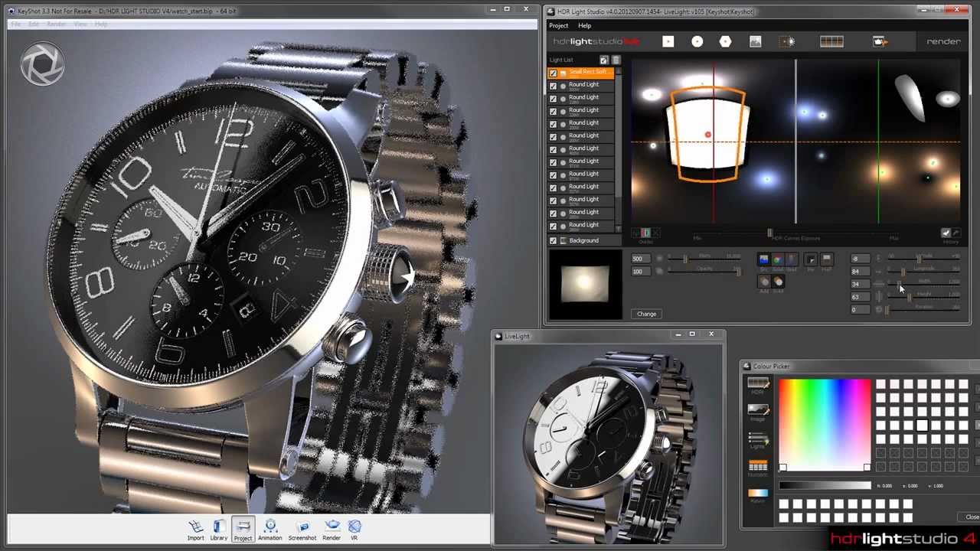Click the Half option icon
980x551 pixels.
pyautogui.click(x=826, y=260)
